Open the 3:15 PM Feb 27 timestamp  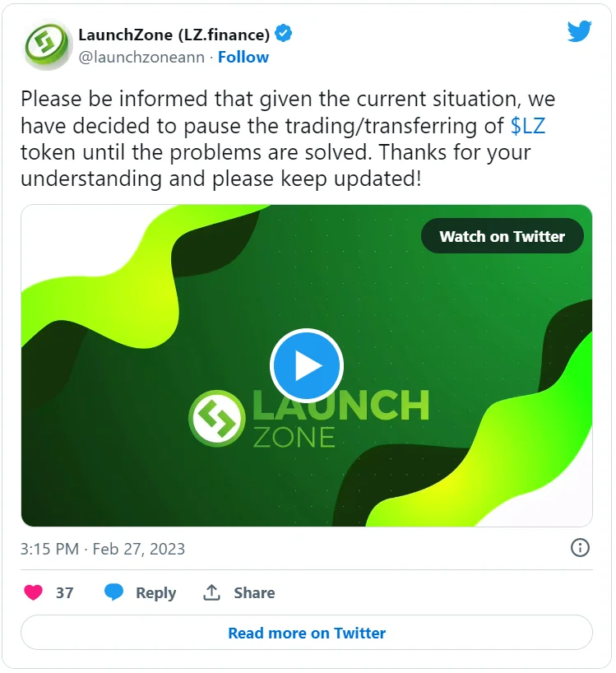coord(103,549)
